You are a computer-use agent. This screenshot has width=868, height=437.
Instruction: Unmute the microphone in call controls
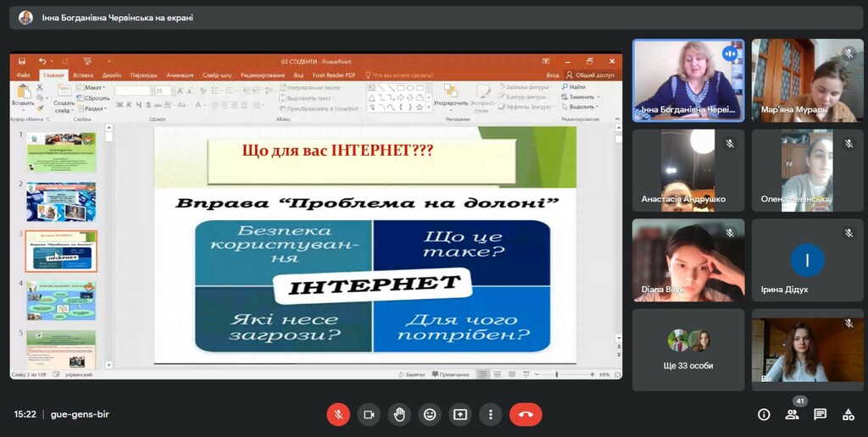(338, 414)
